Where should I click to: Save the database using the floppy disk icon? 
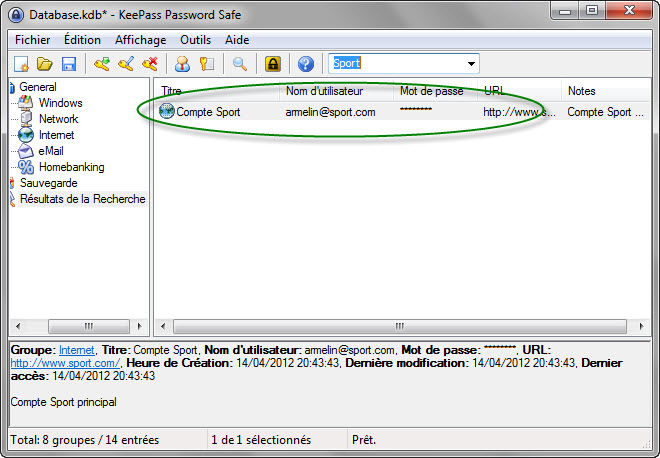click(69, 64)
